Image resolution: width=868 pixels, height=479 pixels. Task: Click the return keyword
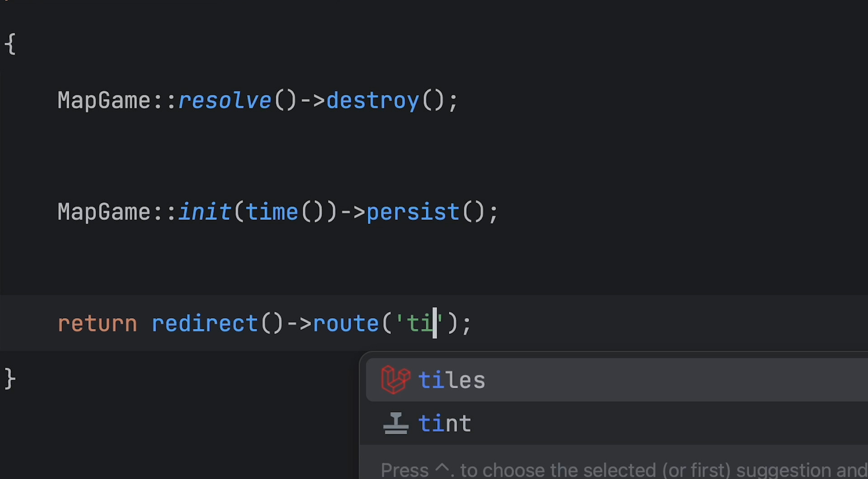pos(97,324)
